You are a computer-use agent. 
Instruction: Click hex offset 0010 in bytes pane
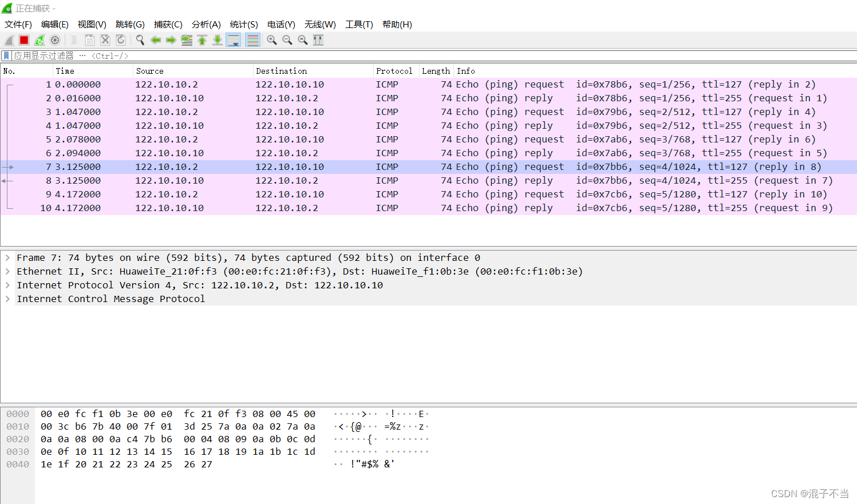click(x=18, y=427)
